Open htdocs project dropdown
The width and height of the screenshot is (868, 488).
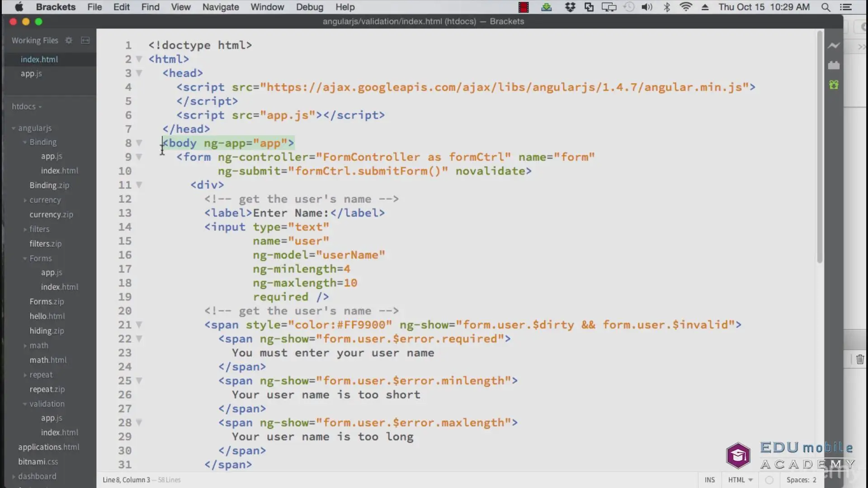[27, 107]
